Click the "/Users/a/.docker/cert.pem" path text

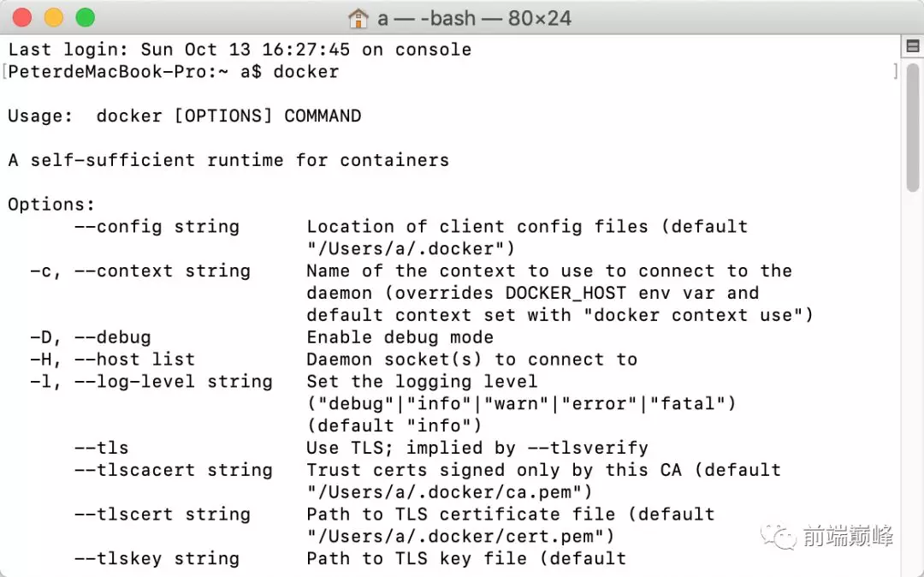click(460, 537)
